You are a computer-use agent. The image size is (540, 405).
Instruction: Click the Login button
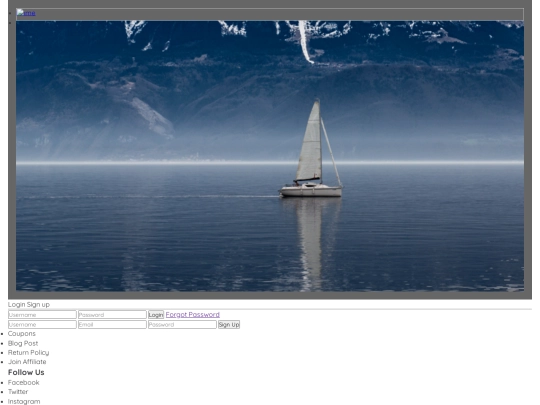tap(156, 315)
